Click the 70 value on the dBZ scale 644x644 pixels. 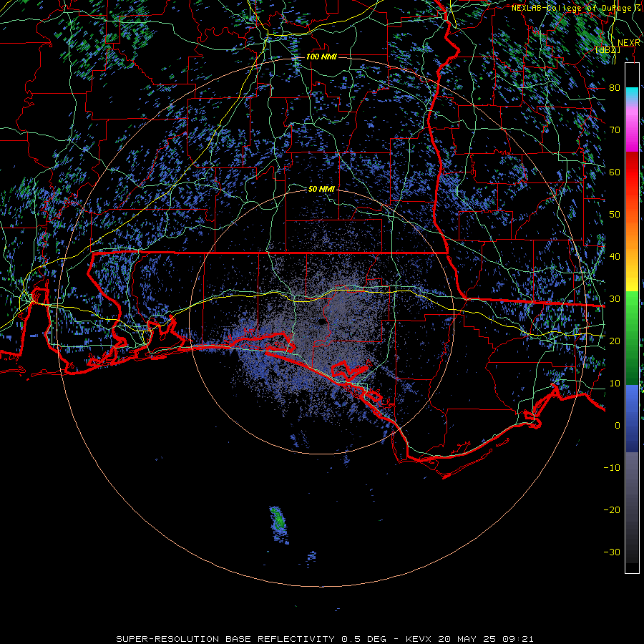point(615,130)
